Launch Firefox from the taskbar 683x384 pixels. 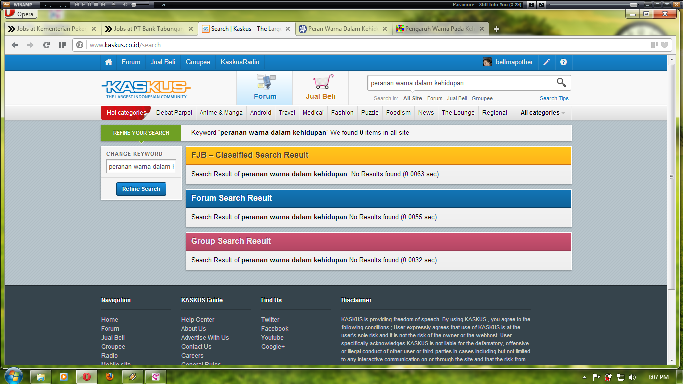109,377
